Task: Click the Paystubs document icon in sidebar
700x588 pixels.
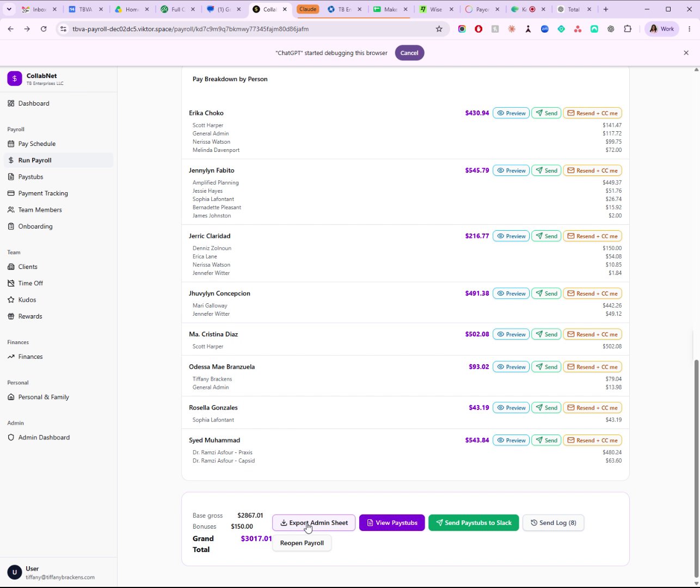Action: pos(11,177)
